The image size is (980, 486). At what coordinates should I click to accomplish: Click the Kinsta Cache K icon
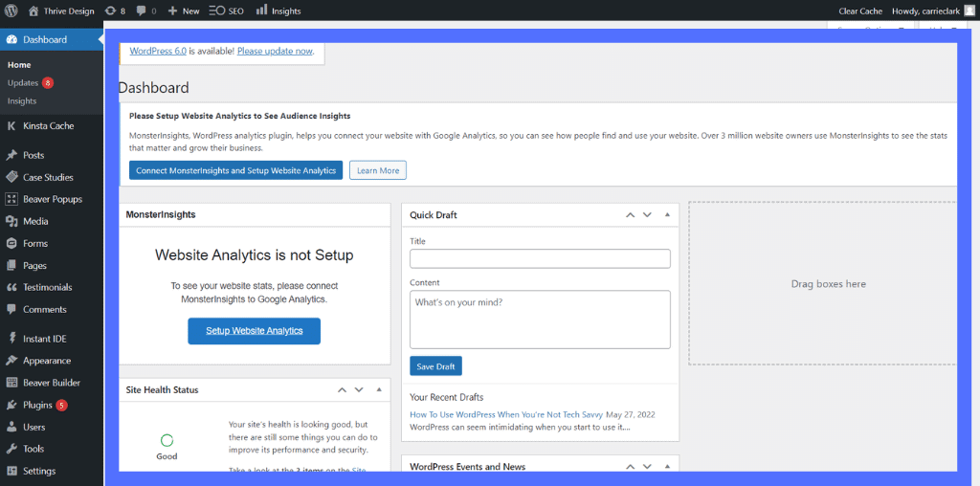coord(11,125)
